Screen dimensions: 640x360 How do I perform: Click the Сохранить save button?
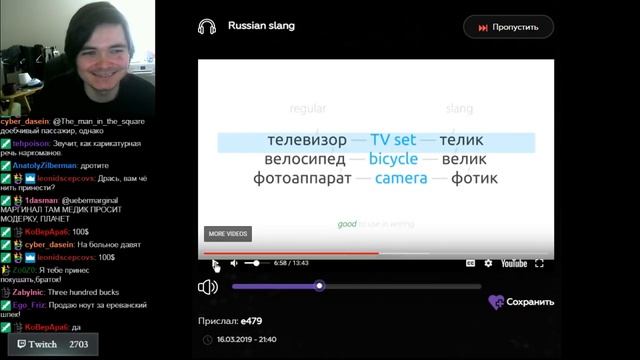coord(521,302)
